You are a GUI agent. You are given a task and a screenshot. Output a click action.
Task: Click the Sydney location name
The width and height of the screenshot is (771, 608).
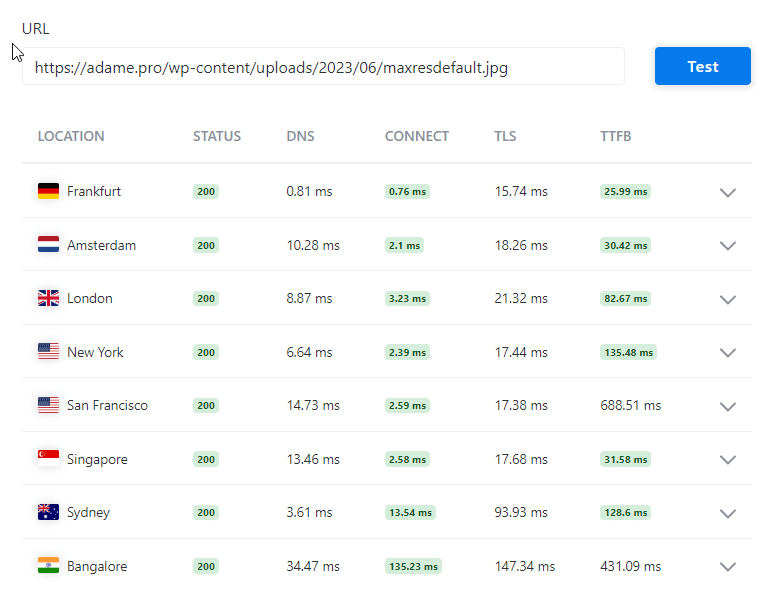click(x=89, y=512)
